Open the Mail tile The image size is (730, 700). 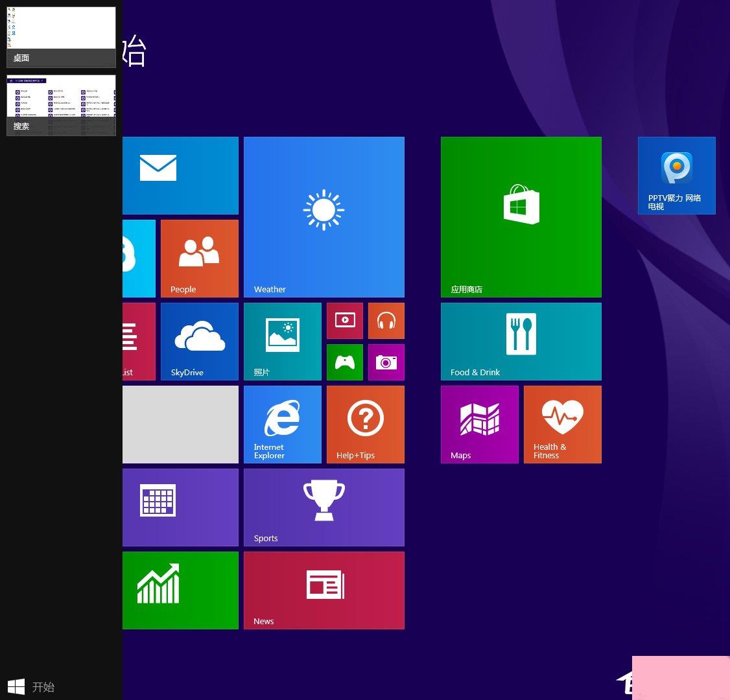tap(181, 176)
